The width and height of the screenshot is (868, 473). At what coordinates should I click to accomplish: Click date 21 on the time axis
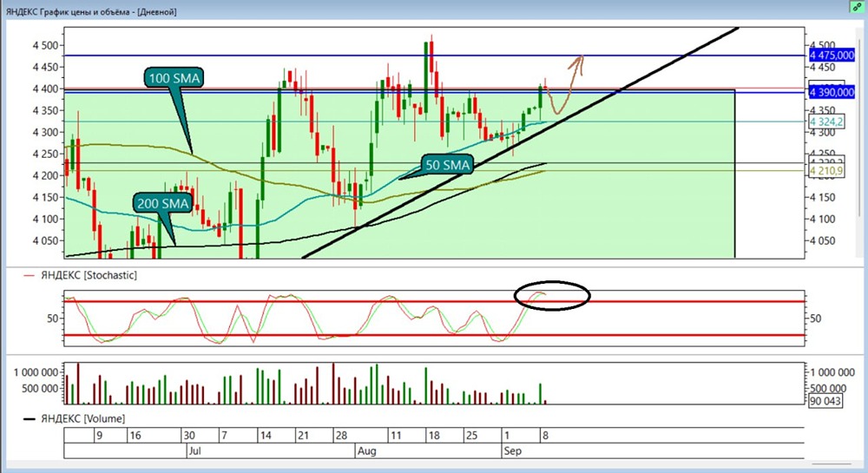click(x=303, y=436)
